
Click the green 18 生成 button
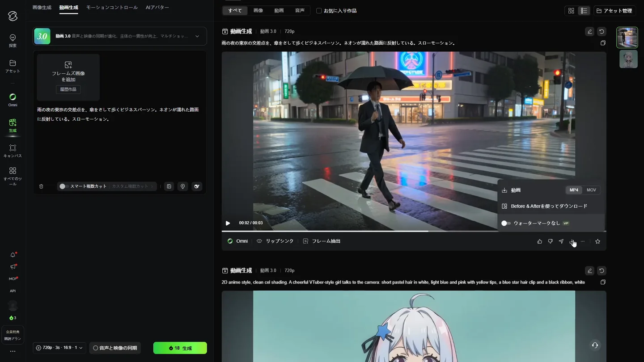[180, 348]
